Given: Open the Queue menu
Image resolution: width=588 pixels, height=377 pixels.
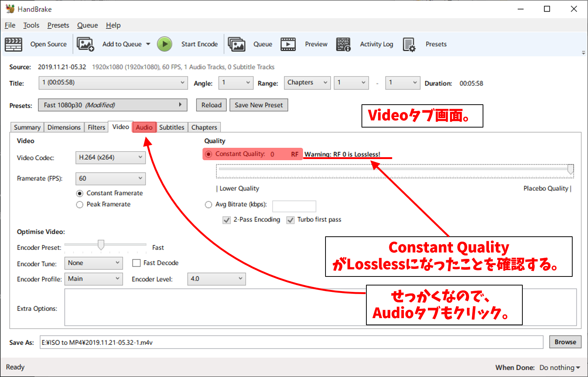Looking at the screenshot, I should tap(87, 25).
